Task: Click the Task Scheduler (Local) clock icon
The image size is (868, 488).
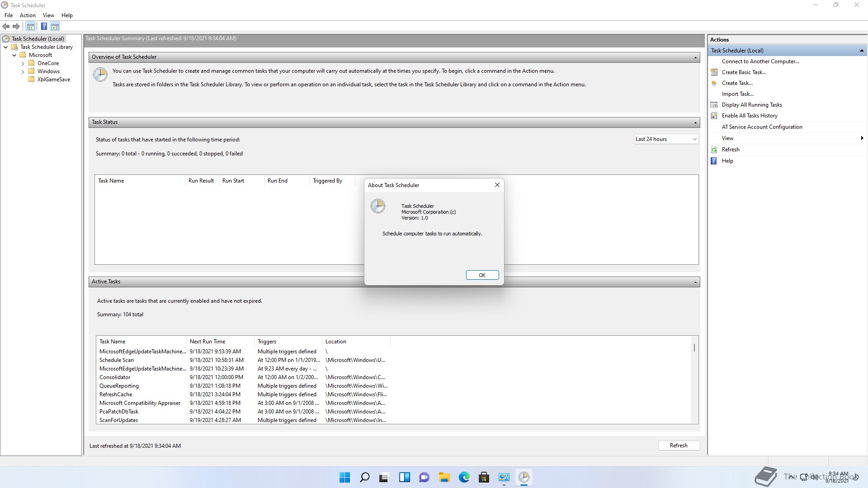Action: coord(6,39)
